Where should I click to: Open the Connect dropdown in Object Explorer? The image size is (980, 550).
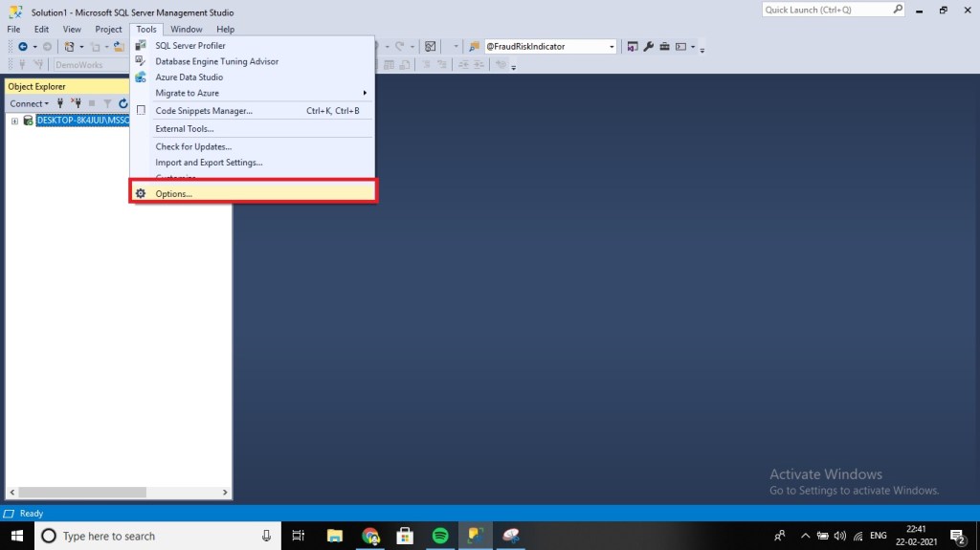(x=29, y=103)
